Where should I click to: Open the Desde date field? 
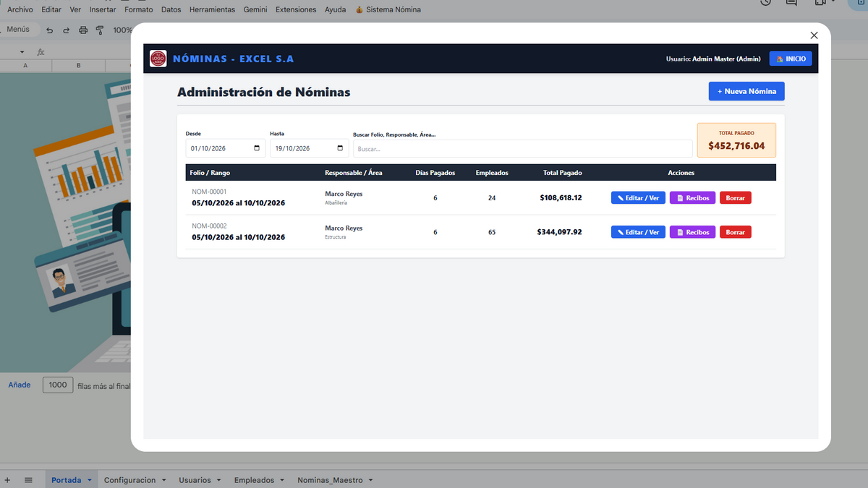tap(226, 148)
